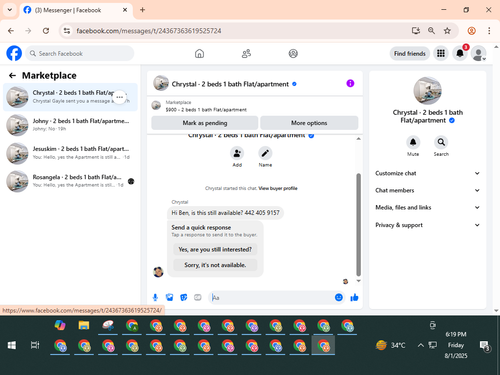This screenshot has width=500, height=375.
Task: Click the chat scrollbar thumb
Action: coord(359,224)
